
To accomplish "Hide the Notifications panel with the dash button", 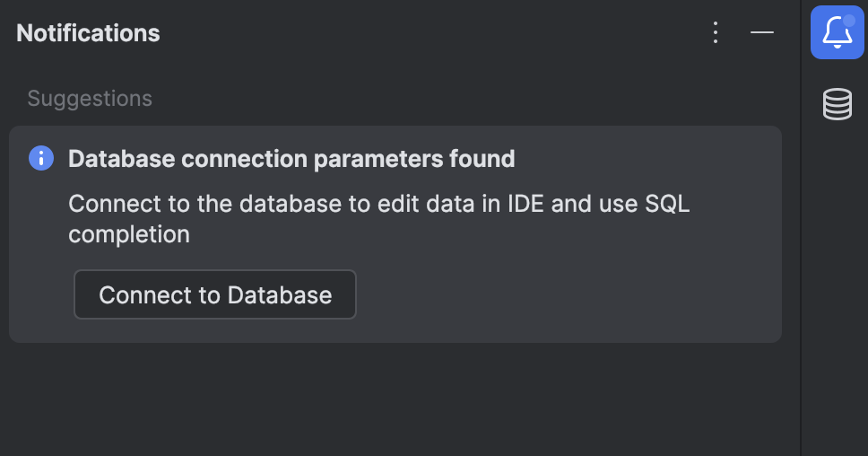I will coord(762,33).
